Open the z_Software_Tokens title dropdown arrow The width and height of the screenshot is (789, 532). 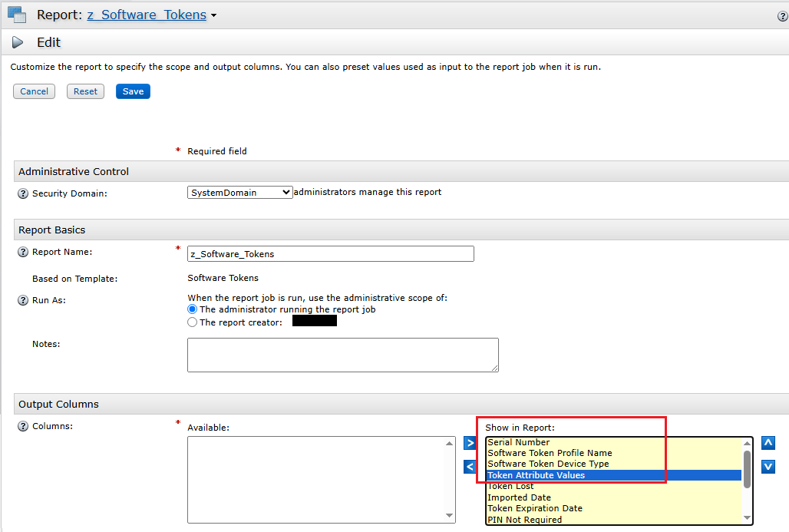214,15
